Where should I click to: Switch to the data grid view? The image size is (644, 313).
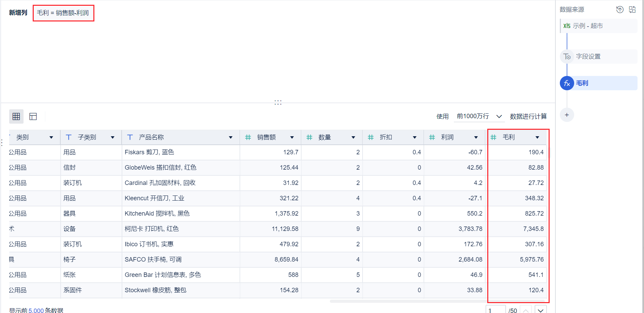click(16, 116)
